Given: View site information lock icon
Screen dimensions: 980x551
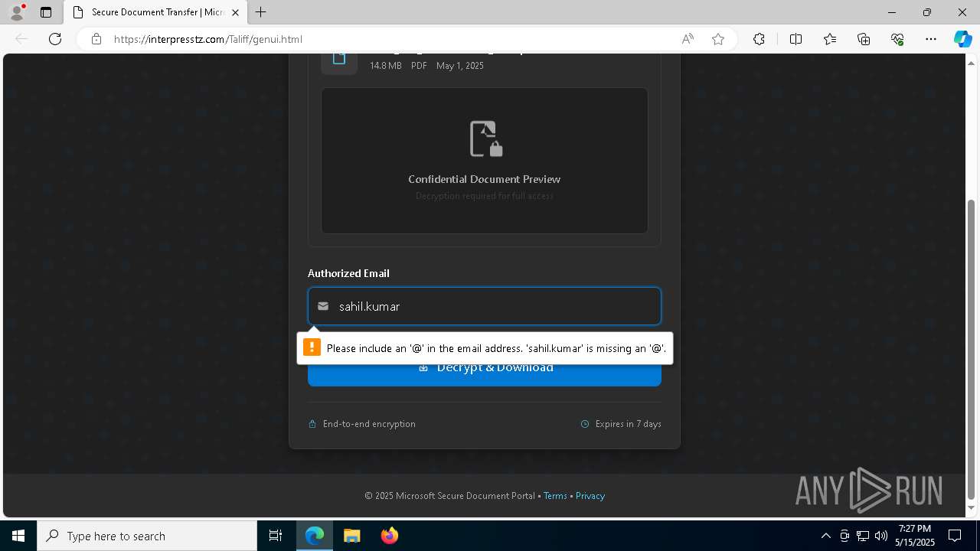Looking at the screenshot, I should pyautogui.click(x=96, y=39).
